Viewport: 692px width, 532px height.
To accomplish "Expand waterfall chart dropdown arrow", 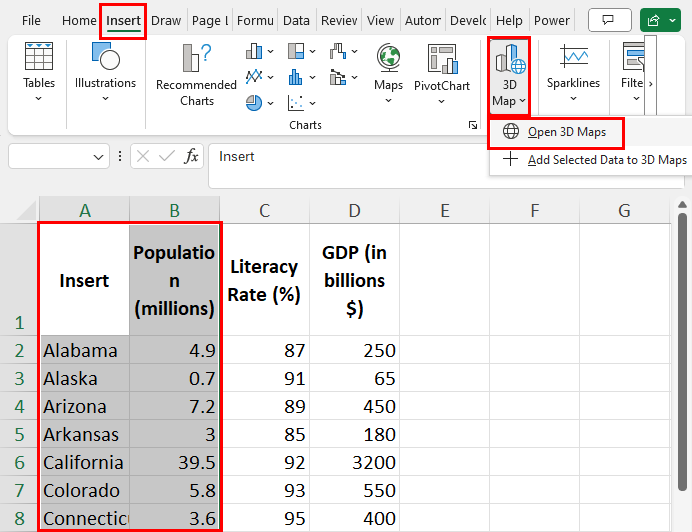I will click(354, 52).
